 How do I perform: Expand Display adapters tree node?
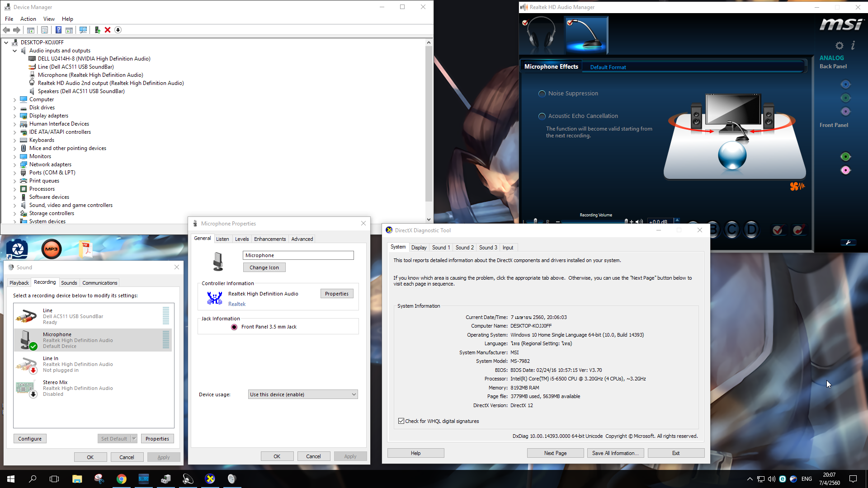click(x=14, y=116)
